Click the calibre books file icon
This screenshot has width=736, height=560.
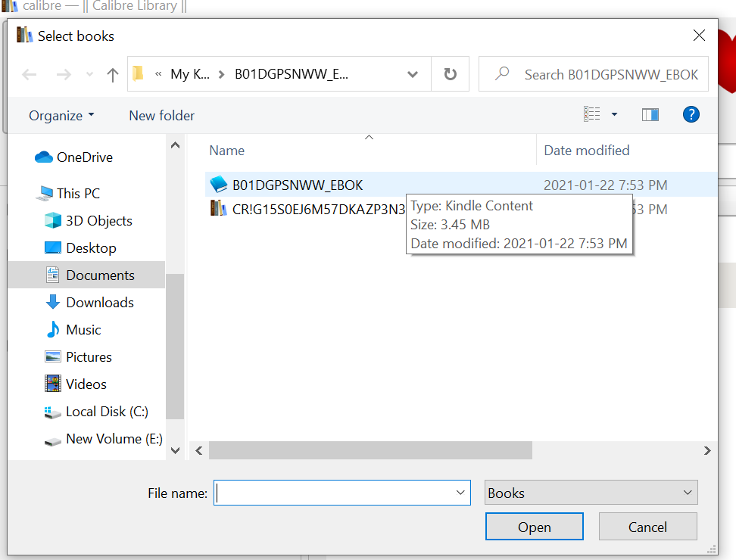pyautogui.click(x=218, y=208)
